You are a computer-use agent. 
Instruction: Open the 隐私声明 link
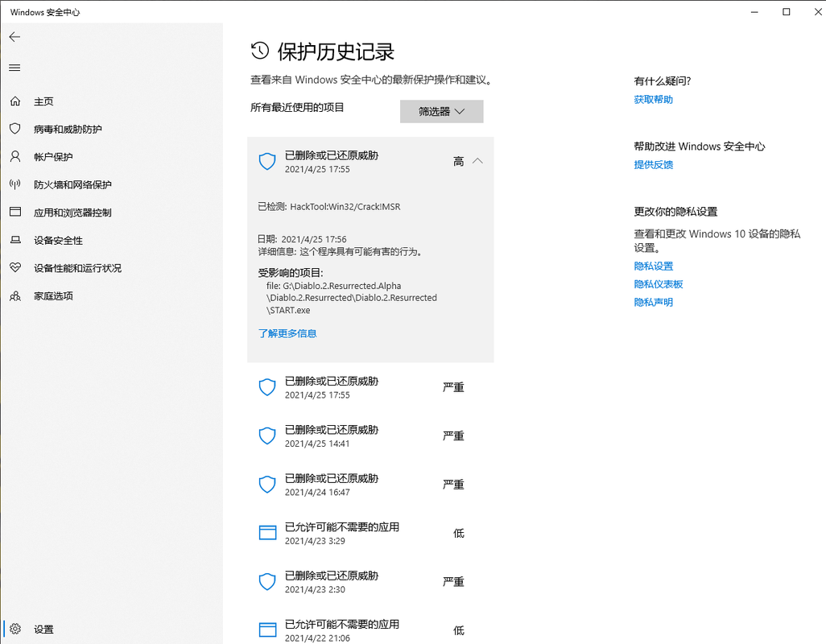[x=653, y=302]
